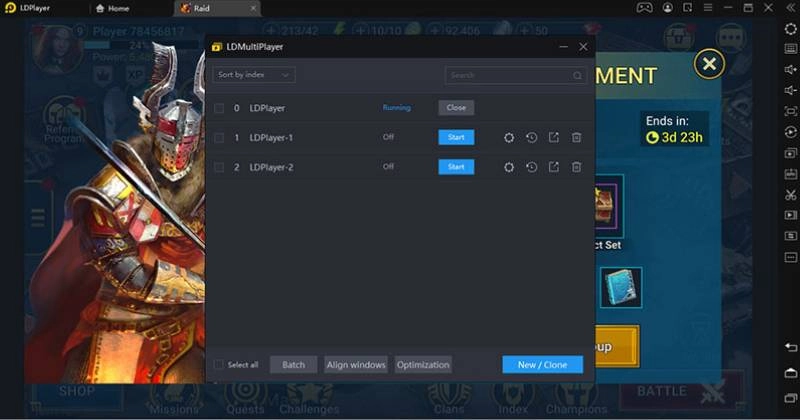Close the game tournament popup with yellow X
The height and width of the screenshot is (420, 800).
(x=709, y=64)
